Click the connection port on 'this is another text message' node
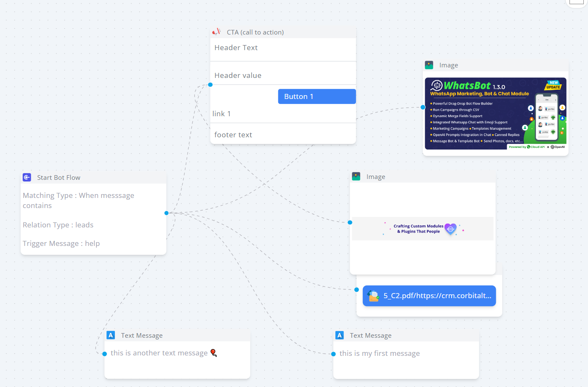 pyautogui.click(x=104, y=353)
